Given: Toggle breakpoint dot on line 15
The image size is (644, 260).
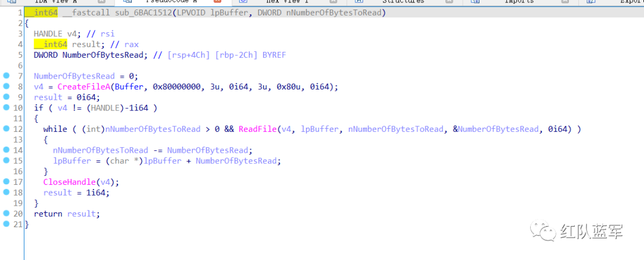Looking at the screenshot, I should click(6, 160).
